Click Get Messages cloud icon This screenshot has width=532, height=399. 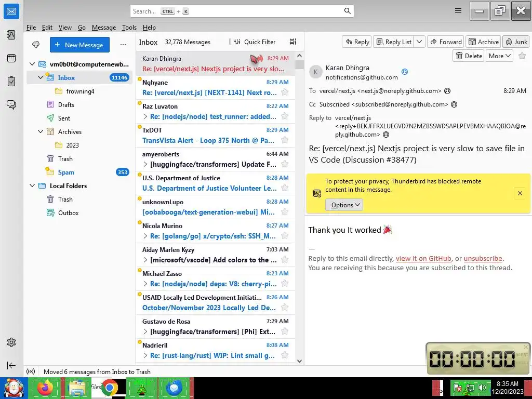click(36, 45)
